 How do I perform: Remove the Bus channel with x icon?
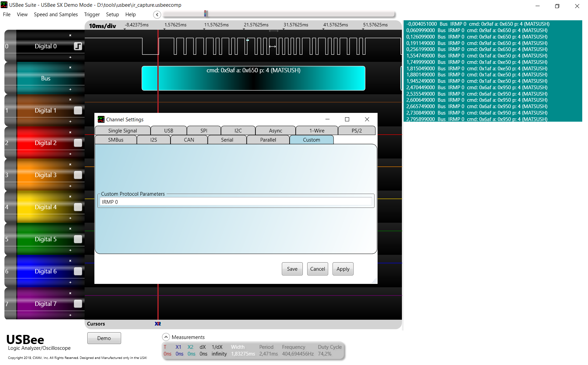point(70,67)
